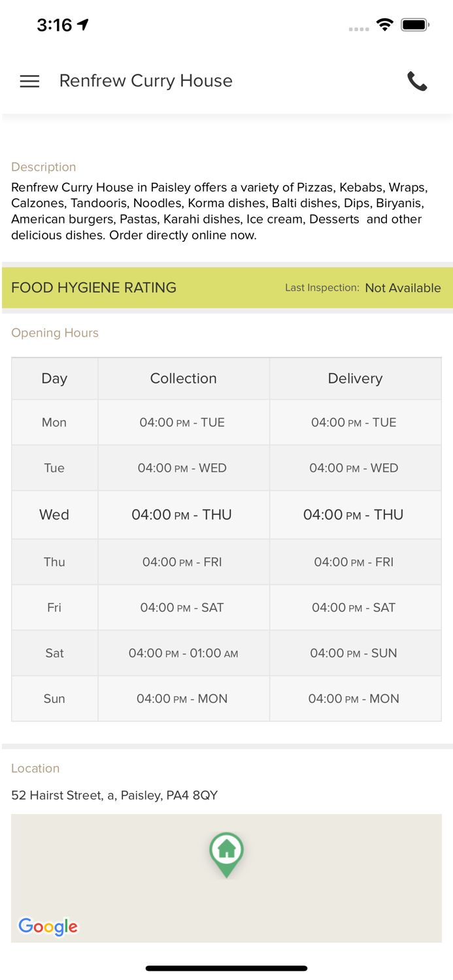
Task: Tap the Google logo on map
Action: point(48,926)
